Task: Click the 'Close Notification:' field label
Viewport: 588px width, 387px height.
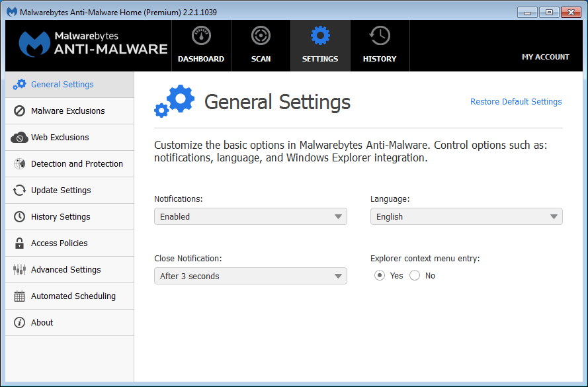Action: pyautogui.click(x=188, y=259)
